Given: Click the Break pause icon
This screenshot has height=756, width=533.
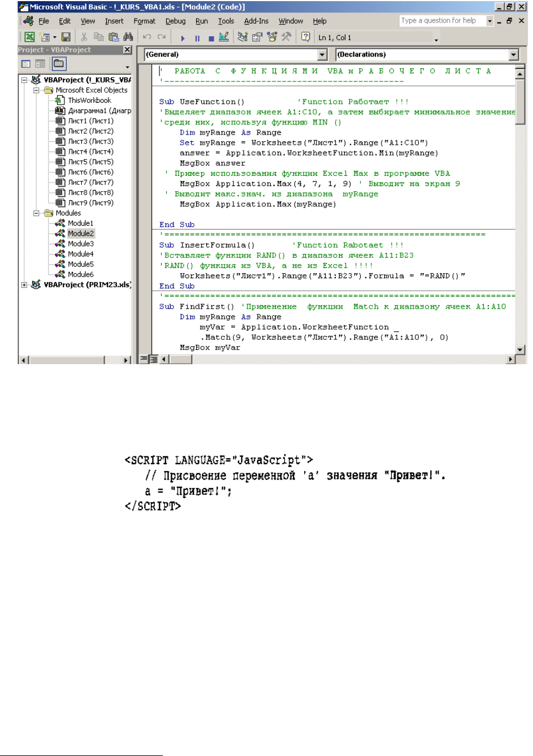Looking at the screenshot, I should [x=197, y=38].
